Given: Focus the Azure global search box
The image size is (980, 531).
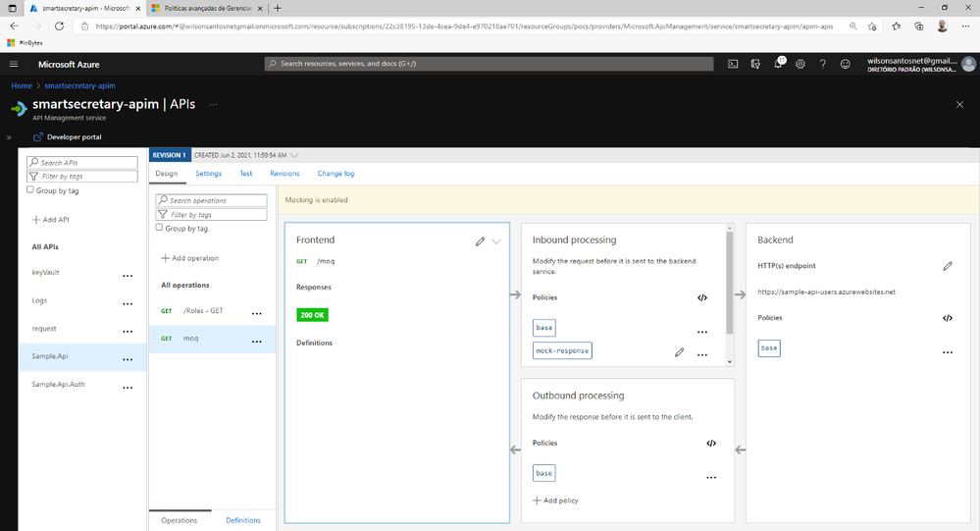Looking at the screenshot, I should pyautogui.click(x=489, y=64).
